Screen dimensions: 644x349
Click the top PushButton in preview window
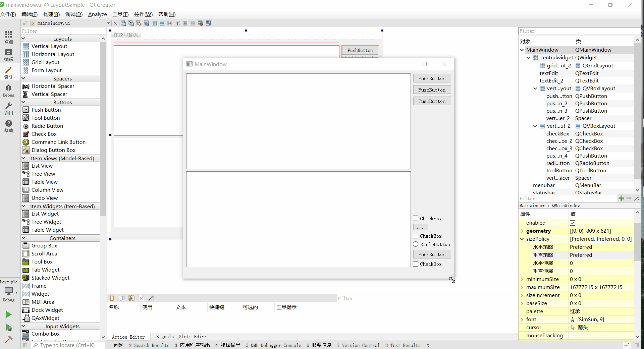[432, 78]
